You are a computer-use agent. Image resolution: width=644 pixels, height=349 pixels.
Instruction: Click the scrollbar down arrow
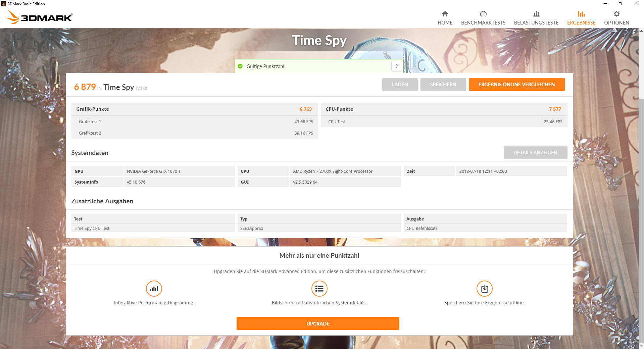point(641,346)
